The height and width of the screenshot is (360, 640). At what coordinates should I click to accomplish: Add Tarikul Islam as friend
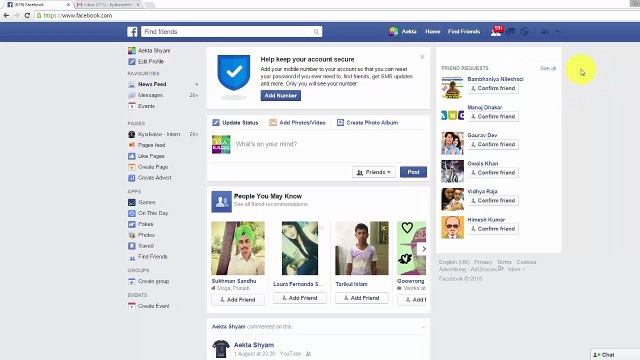(x=362, y=298)
